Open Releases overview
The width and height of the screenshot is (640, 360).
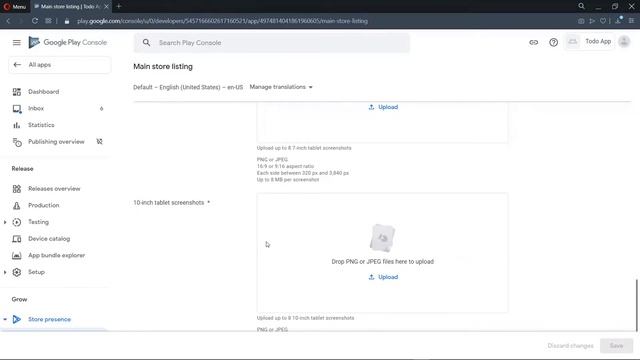54,189
